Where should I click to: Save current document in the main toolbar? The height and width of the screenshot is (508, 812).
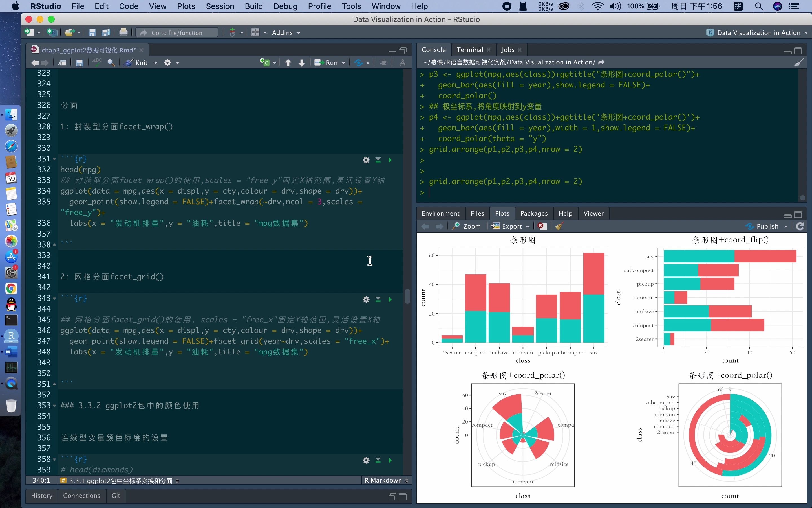click(x=92, y=32)
